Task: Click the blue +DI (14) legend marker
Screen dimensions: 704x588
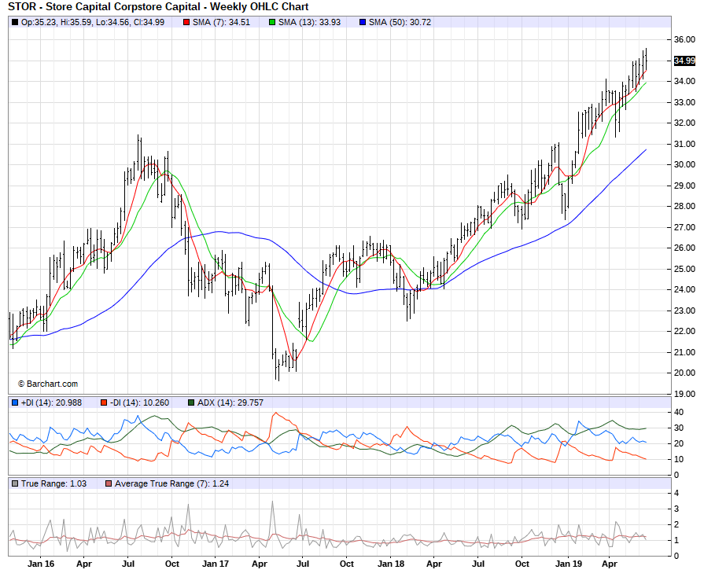Action: pyautogui.click(x=15, y=403)
